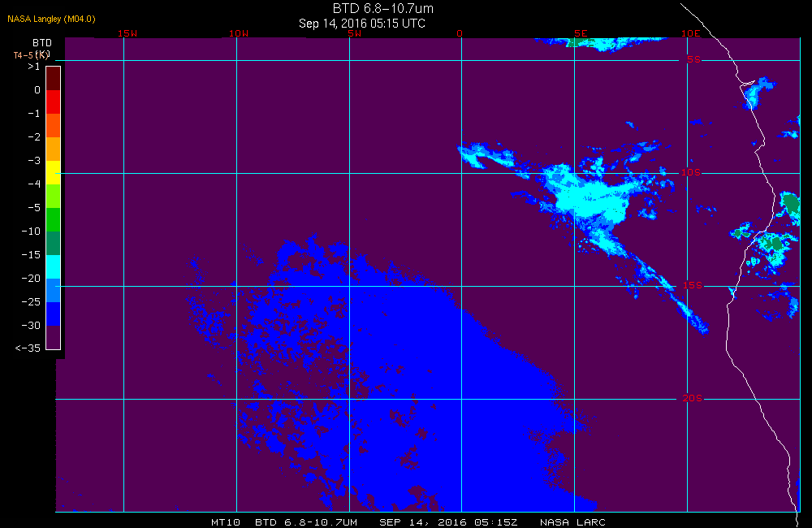Click the 'T4-5 (K)' legend units label
The height and width of the screenshot is (528, 812).
coord(32,55)
